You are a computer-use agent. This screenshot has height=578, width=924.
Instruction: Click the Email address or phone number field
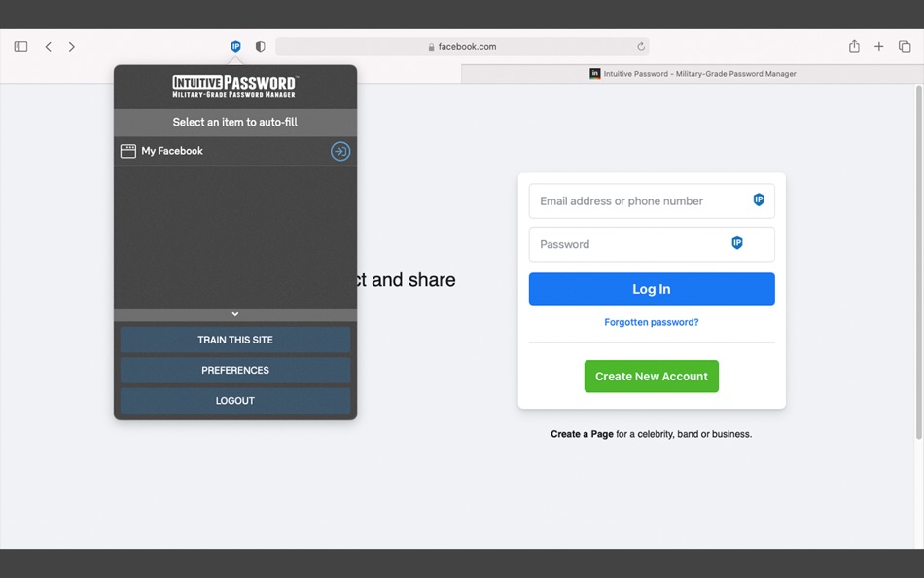coord(652,201)
